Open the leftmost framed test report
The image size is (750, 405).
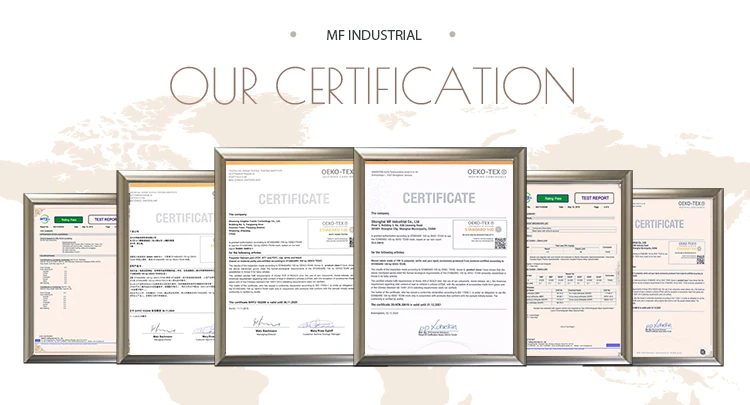pos(70,278)
